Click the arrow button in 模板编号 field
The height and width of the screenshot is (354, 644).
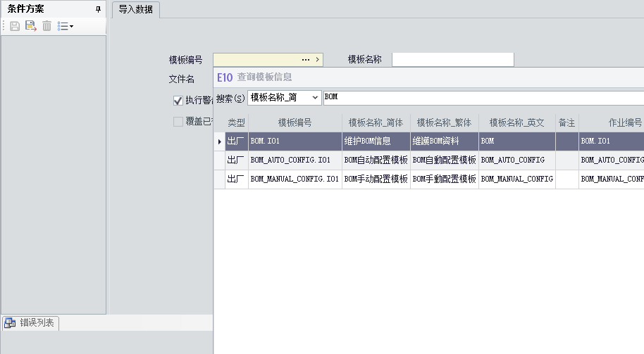(x=318, y=60)
